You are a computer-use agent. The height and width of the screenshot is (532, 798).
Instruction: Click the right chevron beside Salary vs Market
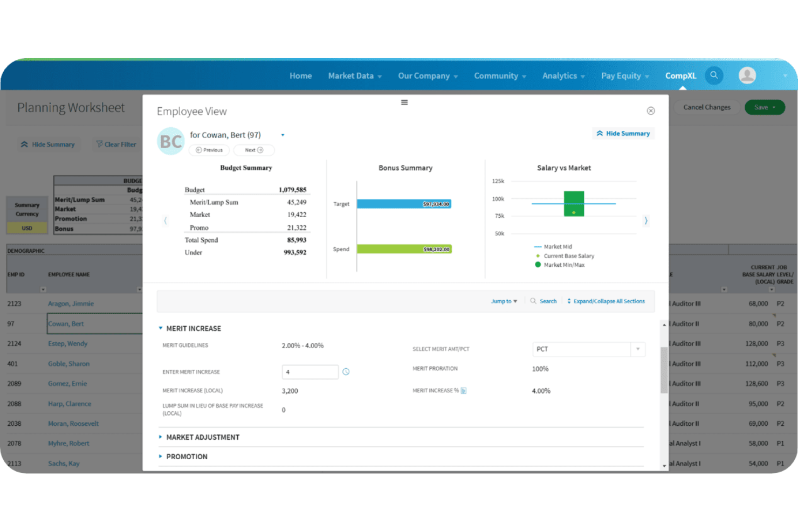[645, 220]
